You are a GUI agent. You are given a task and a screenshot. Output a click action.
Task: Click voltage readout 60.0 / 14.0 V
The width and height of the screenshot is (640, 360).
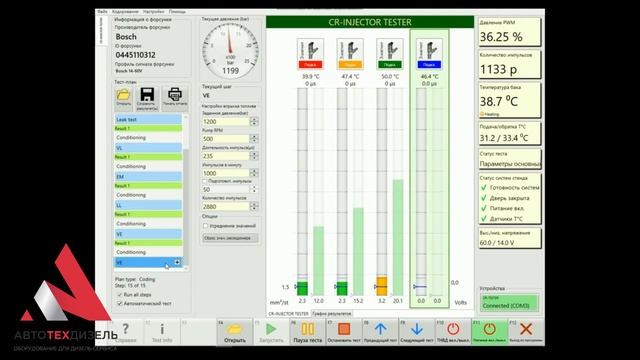coord(509,238)
